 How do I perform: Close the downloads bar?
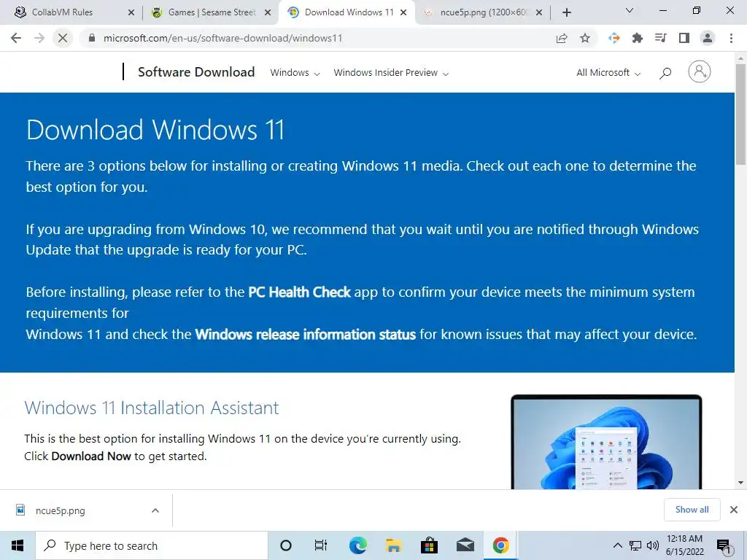tap(734, 510)
